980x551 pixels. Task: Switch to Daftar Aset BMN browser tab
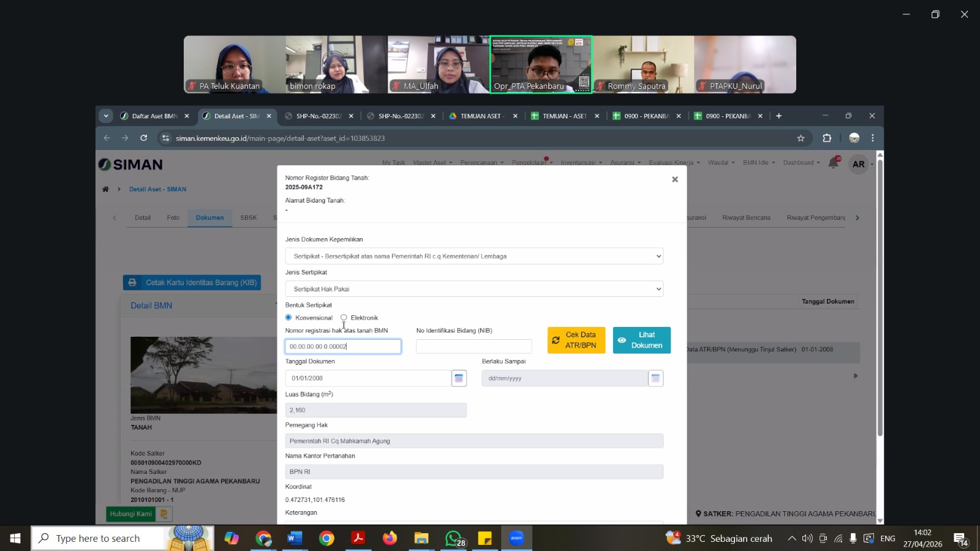pyautogui.click(x=154, y=116)
